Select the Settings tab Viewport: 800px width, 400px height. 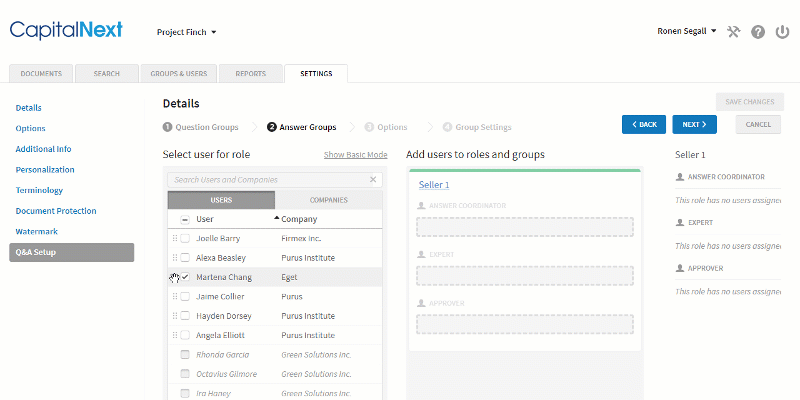(x=316, y=73)
